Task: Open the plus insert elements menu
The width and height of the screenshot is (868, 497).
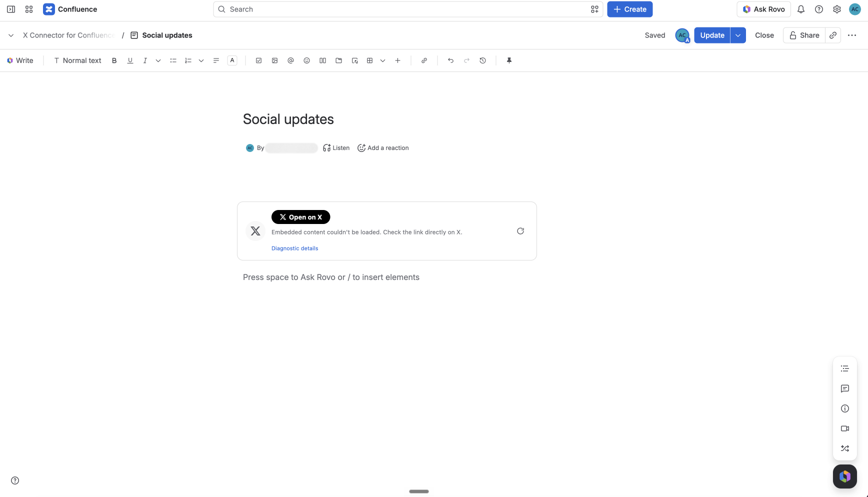Action: point(397,60)
